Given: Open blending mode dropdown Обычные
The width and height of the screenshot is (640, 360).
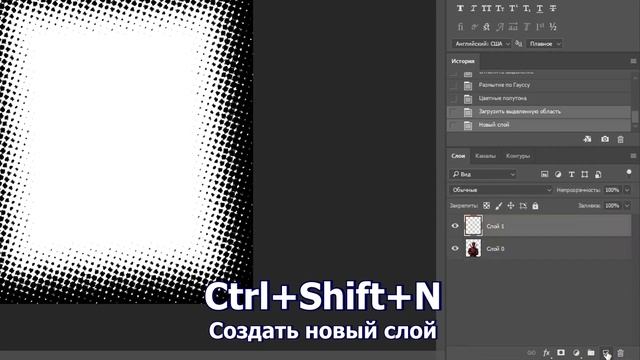Looking at the screenshot, I should tap(501, 190).
